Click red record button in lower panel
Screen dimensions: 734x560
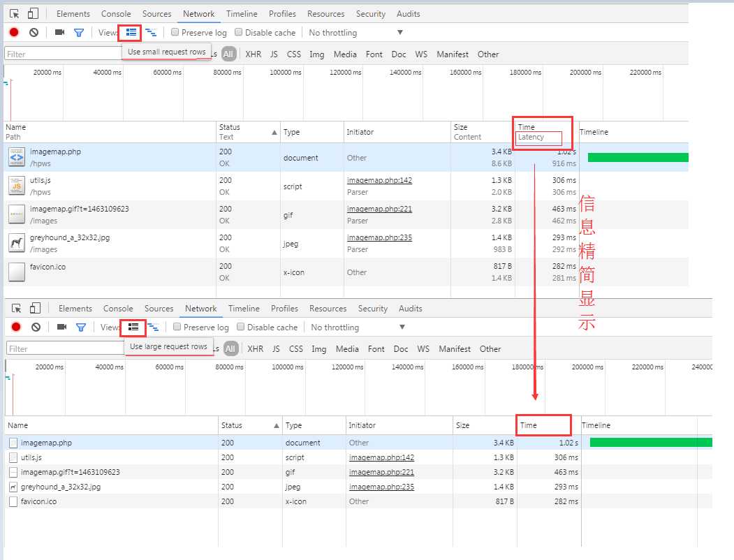click(16, 327)
